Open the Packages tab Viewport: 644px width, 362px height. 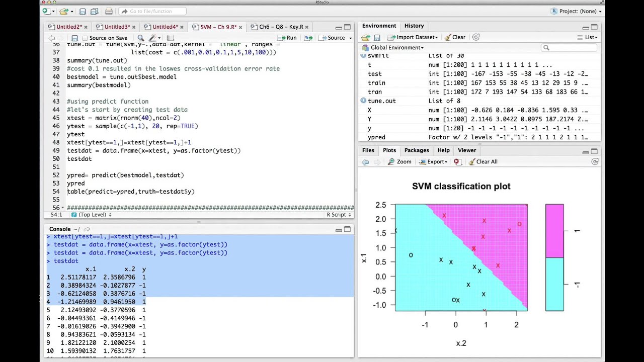(x=417, y=150)
